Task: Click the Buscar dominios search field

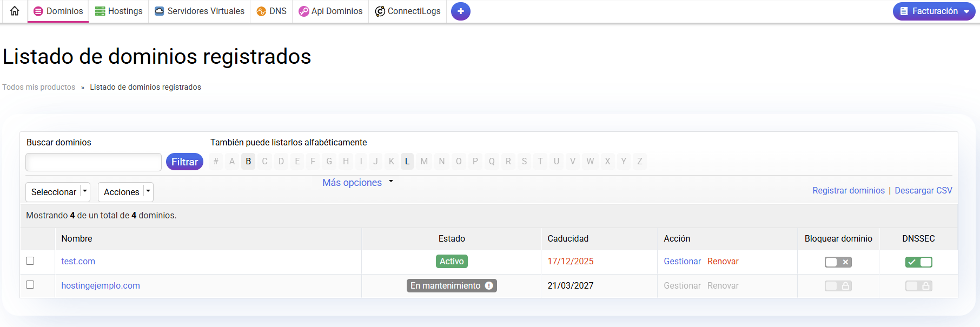Action: click(x=94, y=162)
